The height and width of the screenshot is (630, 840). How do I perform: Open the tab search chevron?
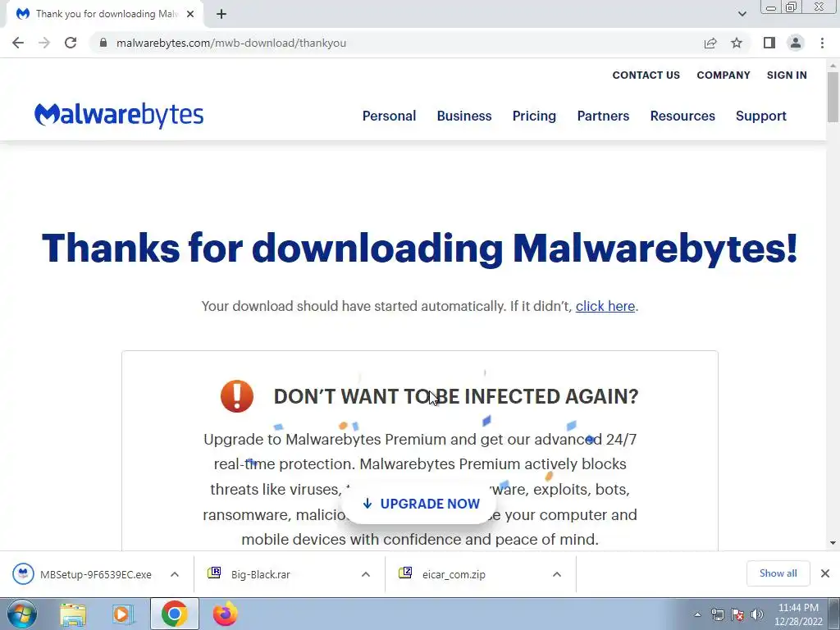tap(742, 14)
